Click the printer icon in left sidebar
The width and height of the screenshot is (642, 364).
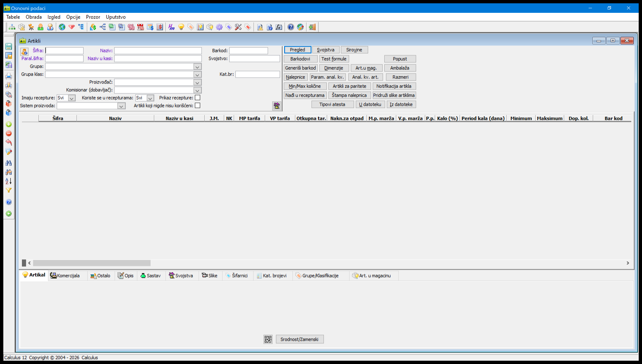[x=8, y=76]
